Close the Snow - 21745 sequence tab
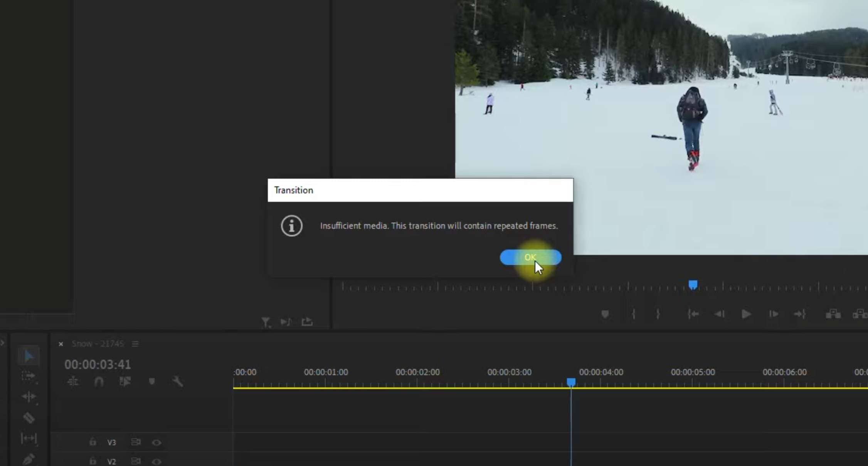The image size is (868, 466). [x=61, y=344]
